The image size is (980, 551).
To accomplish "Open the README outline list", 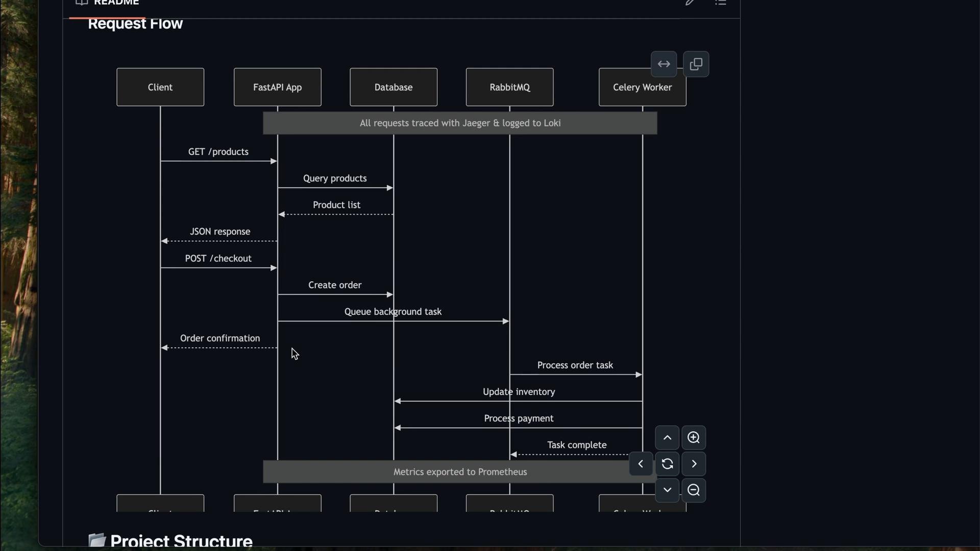I will click(720, 2).
